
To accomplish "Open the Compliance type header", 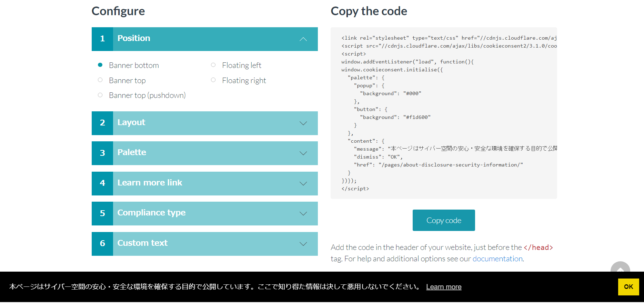I will tap(205, 213).
